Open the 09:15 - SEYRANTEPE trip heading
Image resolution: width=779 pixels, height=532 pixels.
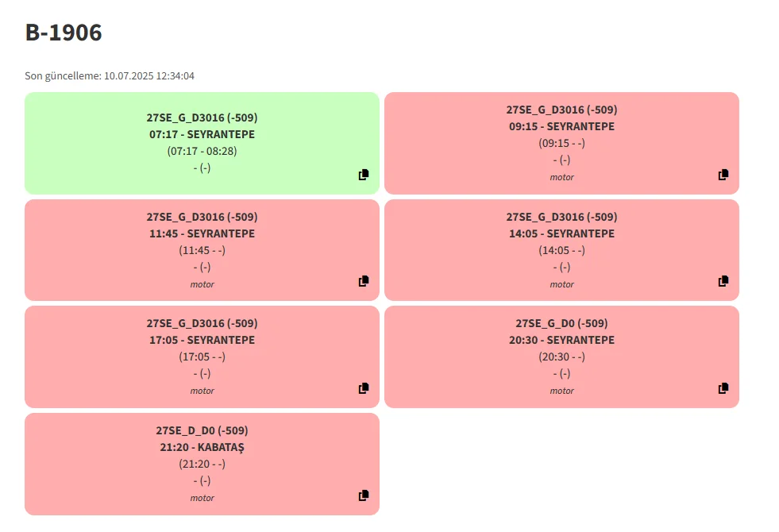561,126
